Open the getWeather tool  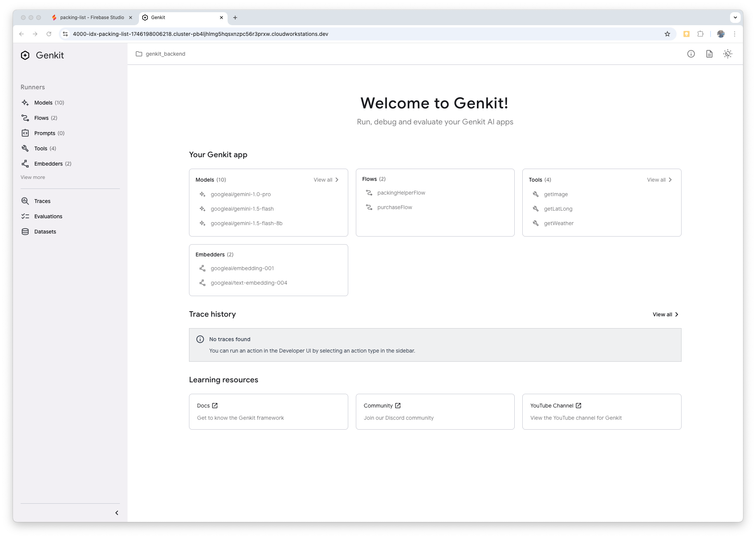click(x=559, y=223)
